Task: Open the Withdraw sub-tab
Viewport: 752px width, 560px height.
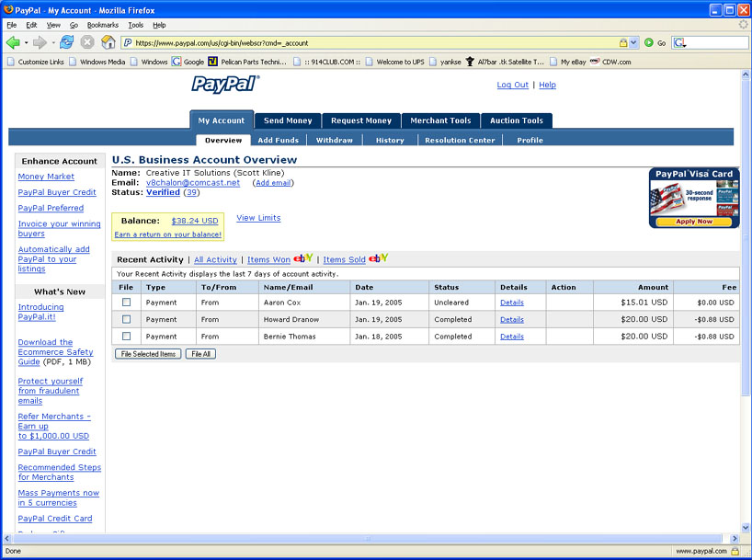Action: (335, 140)
